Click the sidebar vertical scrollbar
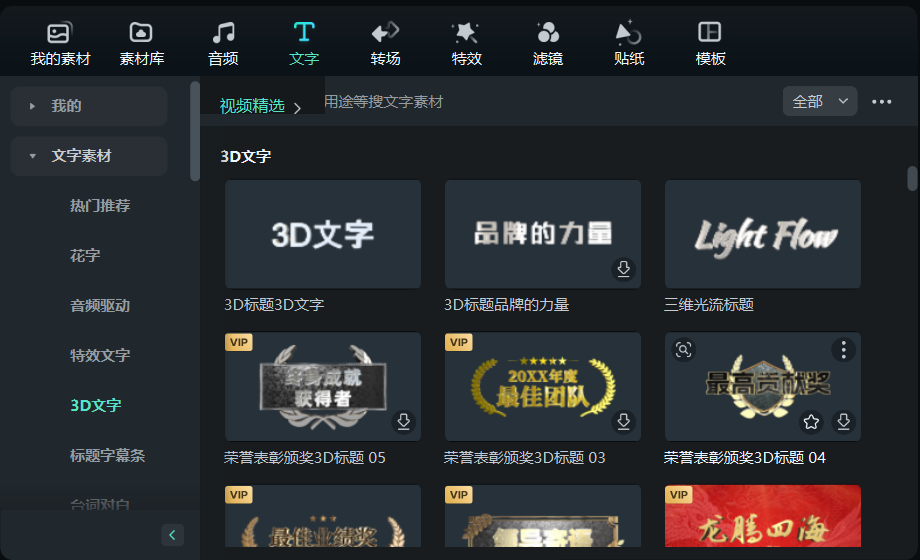Image resolution: width=920 pixels, height=560 pixels. [x=195, y=131]
